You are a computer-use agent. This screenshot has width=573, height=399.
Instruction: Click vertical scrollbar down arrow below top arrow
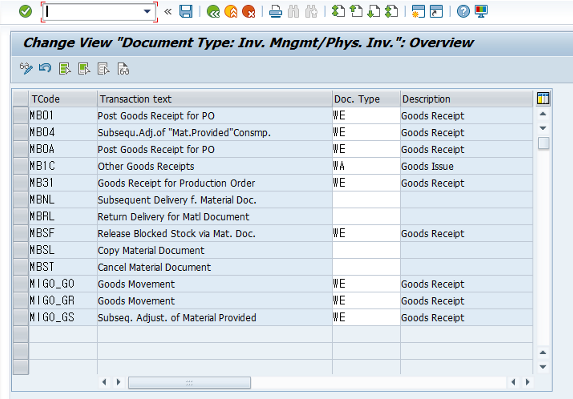click(543, 128)
